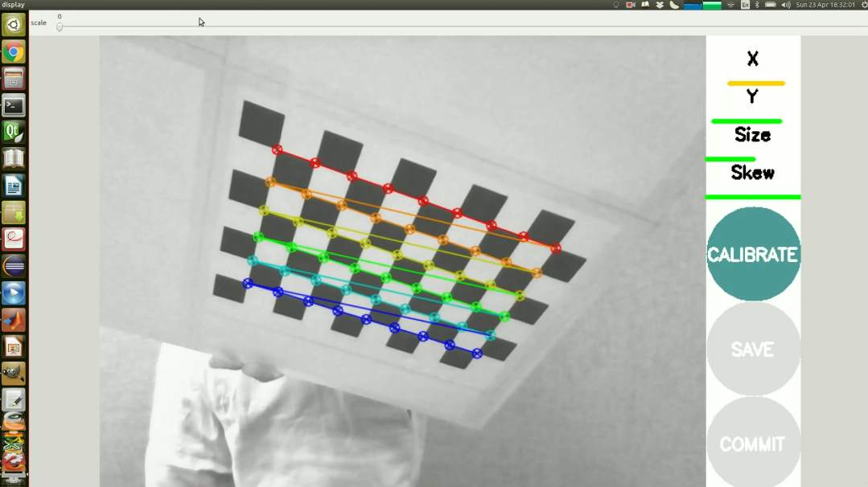Open the system monitor load graph indicator
Screen dimensions: 868x487
(x=702, y=5)
